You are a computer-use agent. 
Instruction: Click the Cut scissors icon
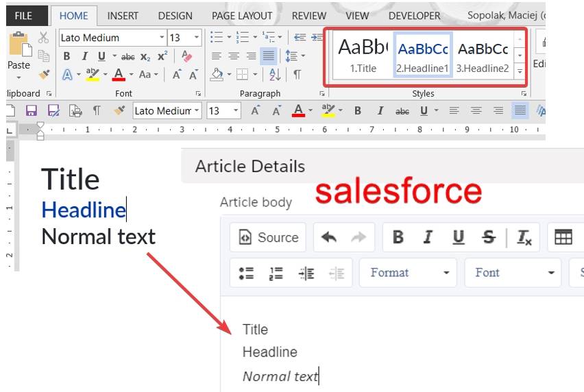(44, 38)
